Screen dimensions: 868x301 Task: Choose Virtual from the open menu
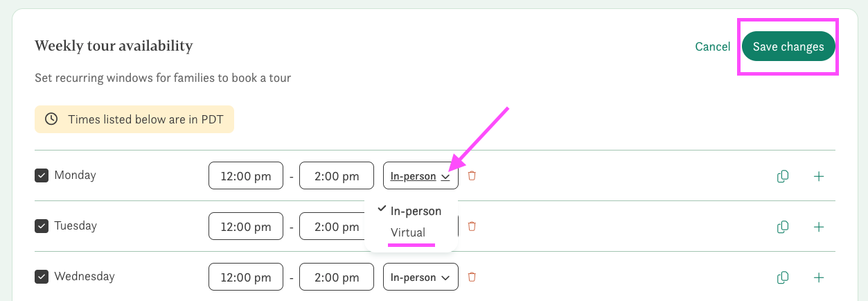click(408, 232)
